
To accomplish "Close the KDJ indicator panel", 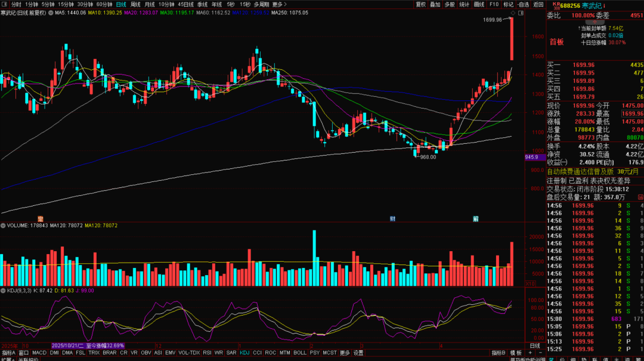I will pos(3,291).
